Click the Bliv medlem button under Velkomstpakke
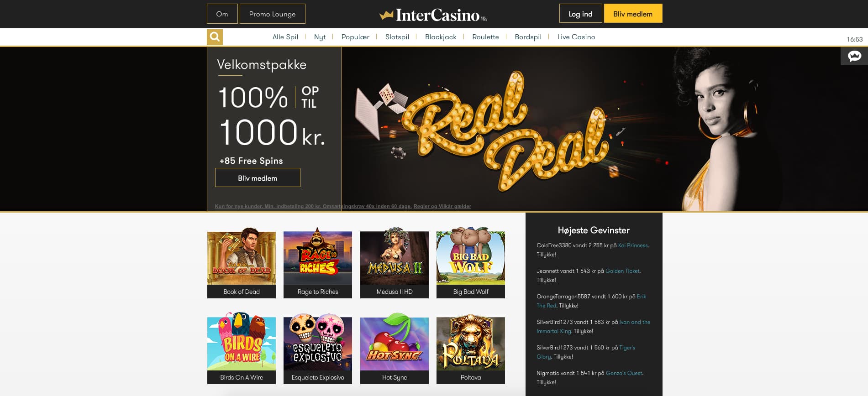Viewport: 868px width, 396px height. pos(258,178)
